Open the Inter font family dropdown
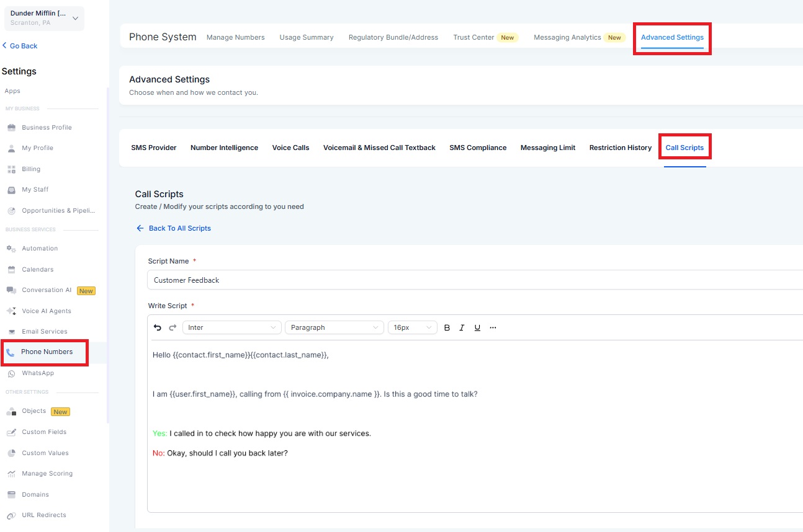This screenshot has height=532, width=803. pyautogui.click(x=232, y=327)
